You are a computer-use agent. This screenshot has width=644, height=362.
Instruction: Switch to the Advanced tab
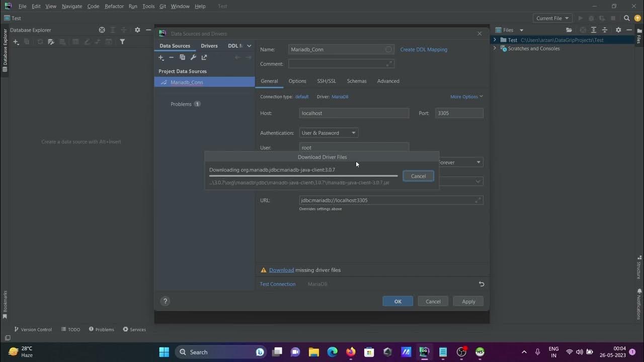coord(388,81)
